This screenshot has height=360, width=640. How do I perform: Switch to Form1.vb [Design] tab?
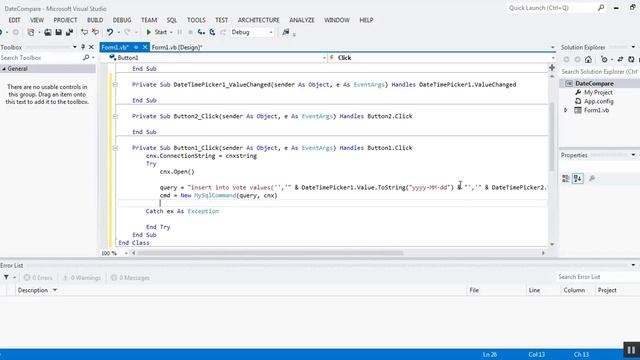177,47
